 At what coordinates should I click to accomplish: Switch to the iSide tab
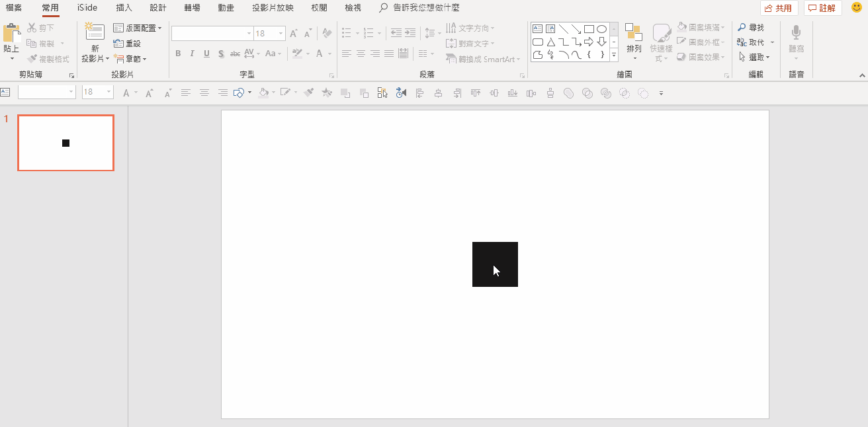87,8
